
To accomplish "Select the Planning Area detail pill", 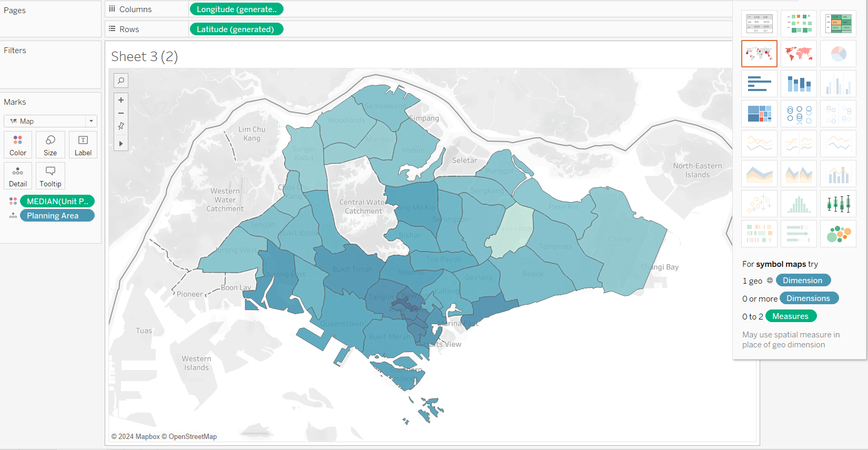I will 57,216.
